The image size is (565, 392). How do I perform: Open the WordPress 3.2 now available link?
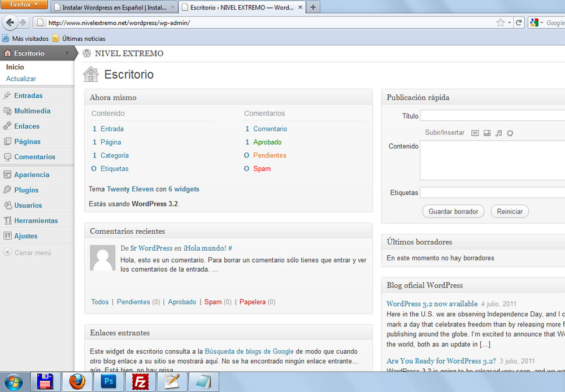[432, 304]
